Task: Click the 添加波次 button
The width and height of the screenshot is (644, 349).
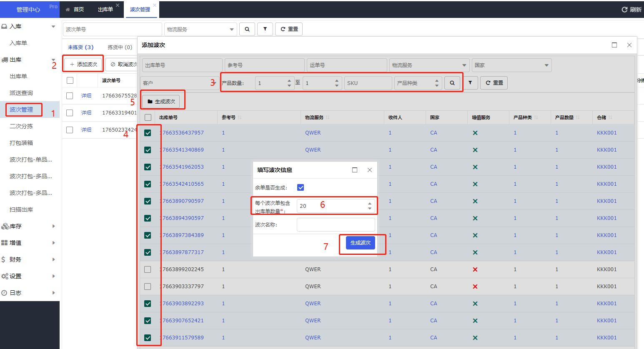Action: 83,64
